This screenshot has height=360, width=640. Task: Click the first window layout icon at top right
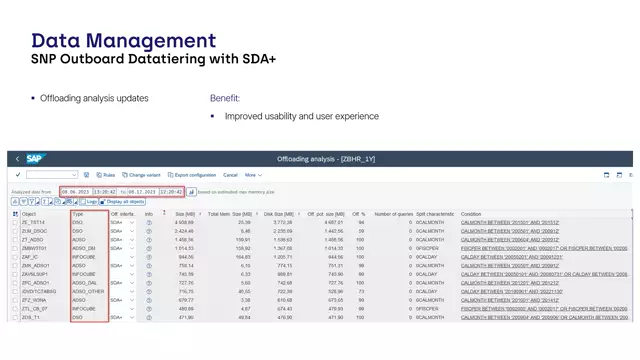(607, 175)
